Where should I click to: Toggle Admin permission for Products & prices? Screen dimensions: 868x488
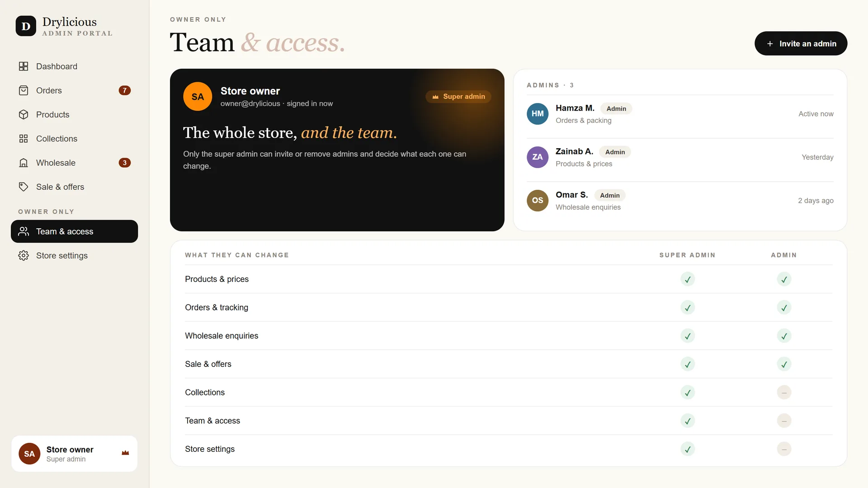(784, 279)
